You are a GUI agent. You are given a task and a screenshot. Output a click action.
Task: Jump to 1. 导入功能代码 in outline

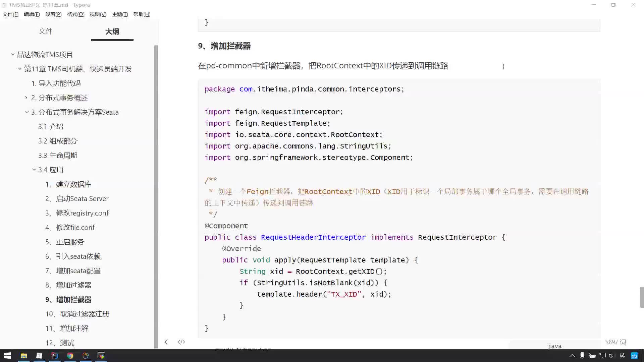(56, 83)
